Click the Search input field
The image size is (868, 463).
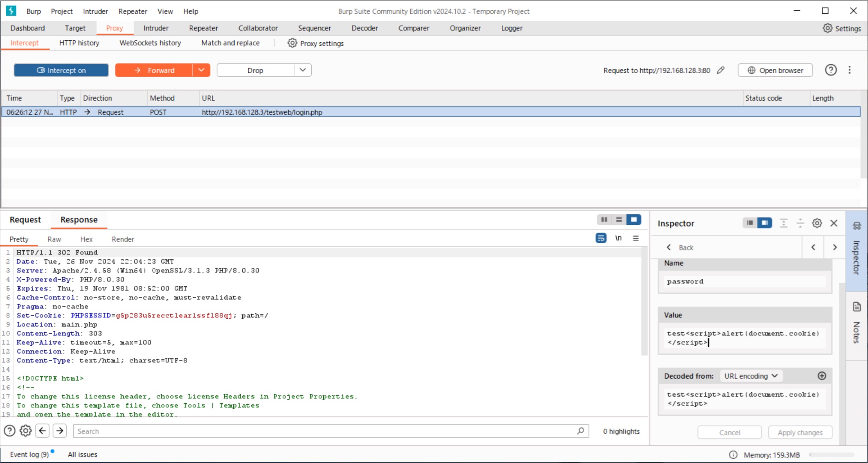pyautogui.click(x=331, y=431)
